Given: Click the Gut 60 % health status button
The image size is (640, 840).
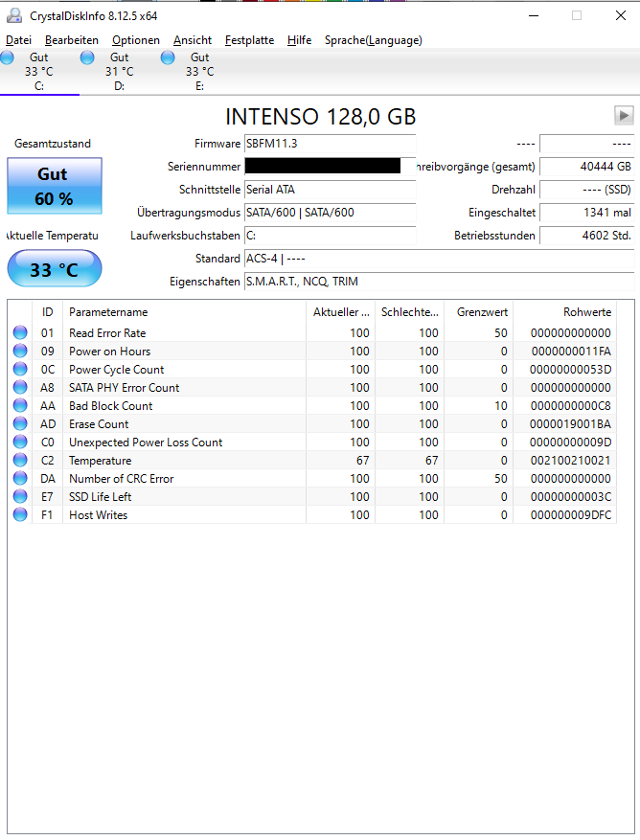Looking at the screenshot, I should (x=55, y=186).
